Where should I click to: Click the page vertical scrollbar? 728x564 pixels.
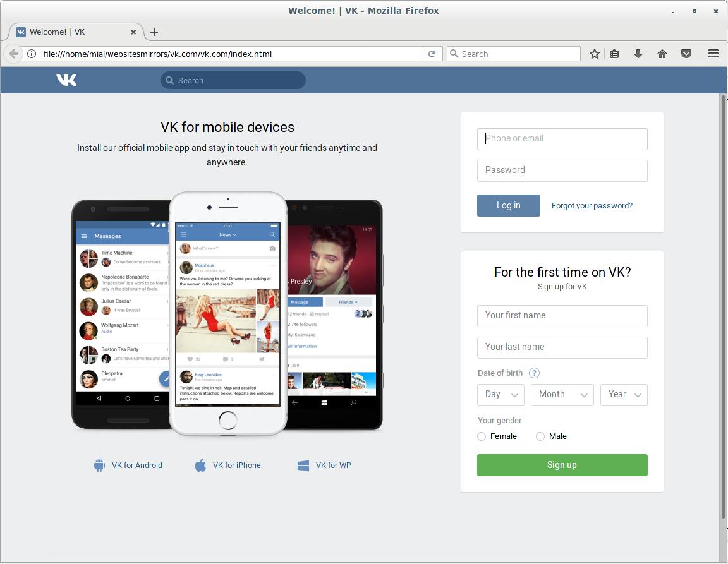pos(724,303)
